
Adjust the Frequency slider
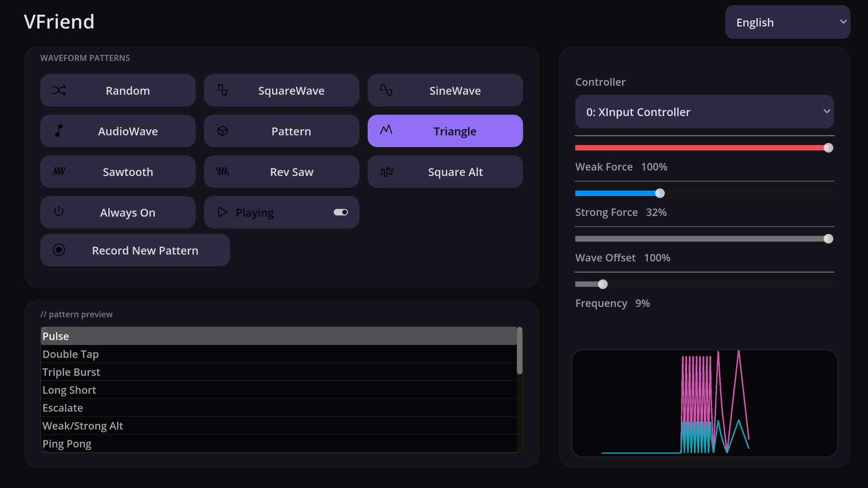tap(704, 284)
